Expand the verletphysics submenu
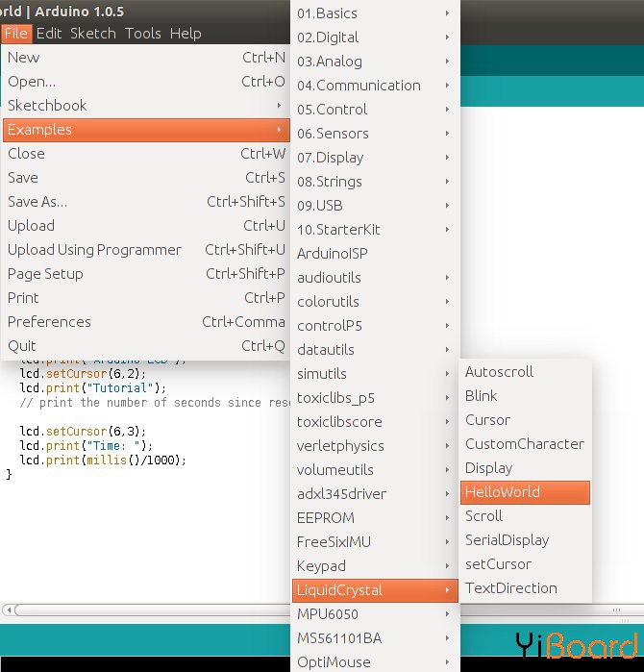This screenshot has height=672, width=644. [x=375, y=446]
